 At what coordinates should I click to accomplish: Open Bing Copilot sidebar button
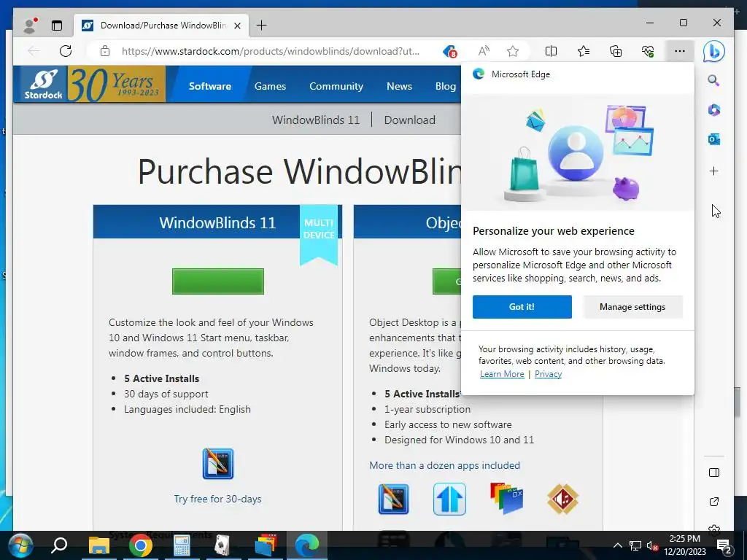[713, 52]
